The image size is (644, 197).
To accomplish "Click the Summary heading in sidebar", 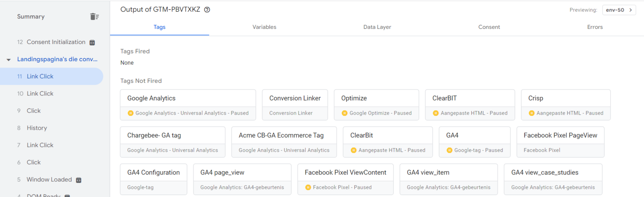I will click(x=31, y=16).
